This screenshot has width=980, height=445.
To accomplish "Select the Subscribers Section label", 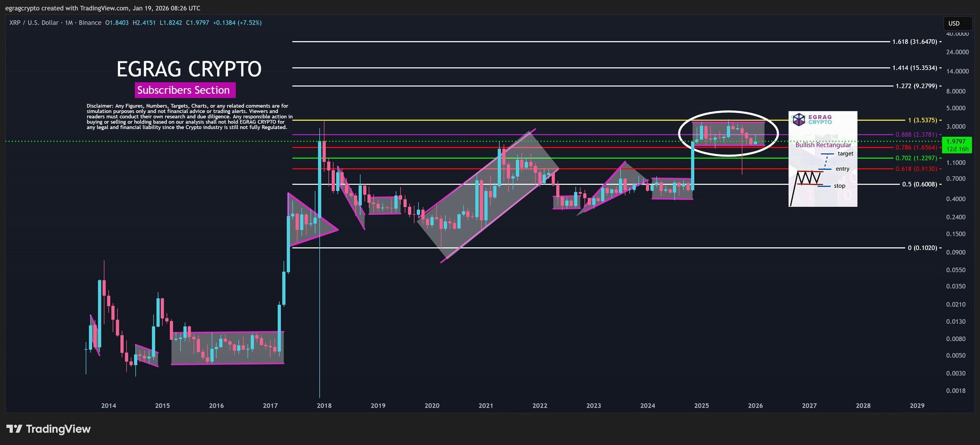I will coord(183,90).
